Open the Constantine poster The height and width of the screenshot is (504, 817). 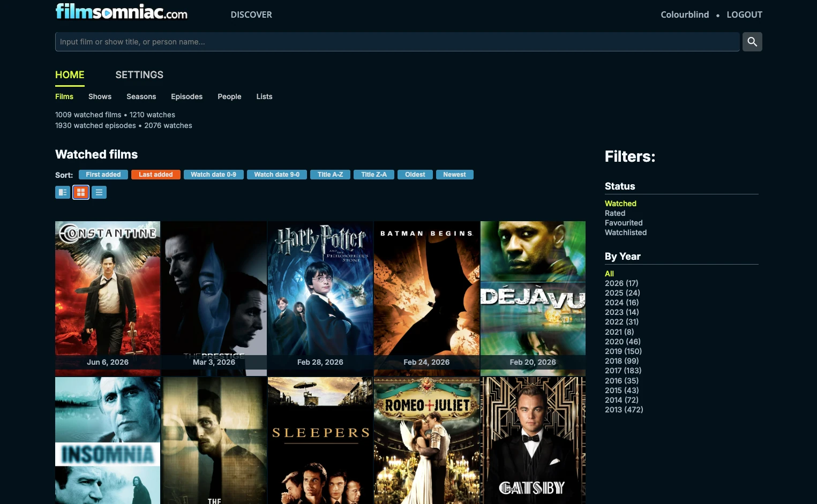point(108,298)
